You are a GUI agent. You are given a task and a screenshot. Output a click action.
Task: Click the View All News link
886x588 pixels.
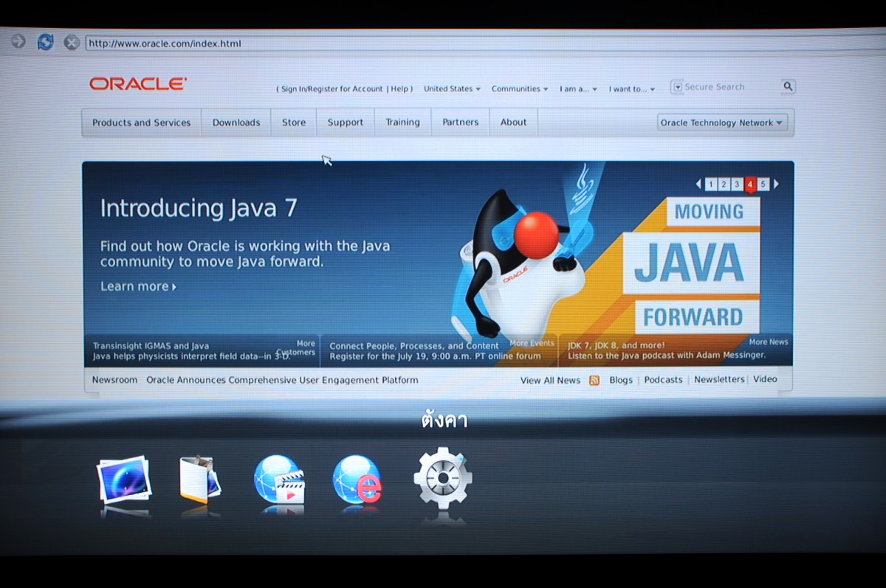(550, 380)
